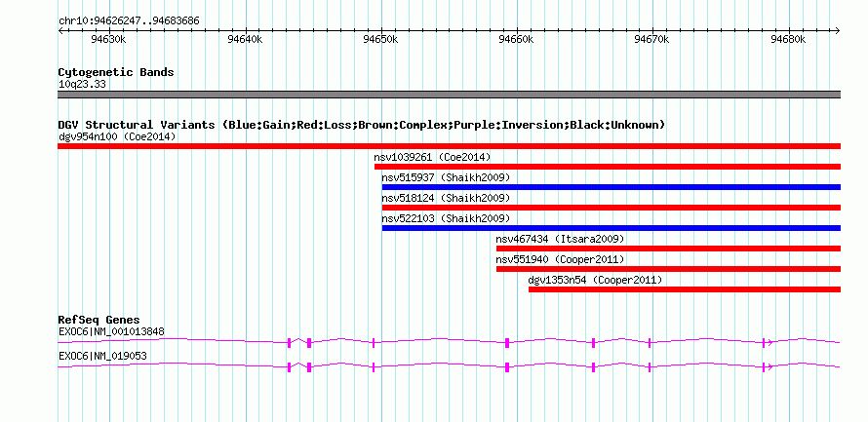Click the dgv1353n54 red loss bar
Image resolution: width=868 pixels, height=422 pixels.
(685, 289)
